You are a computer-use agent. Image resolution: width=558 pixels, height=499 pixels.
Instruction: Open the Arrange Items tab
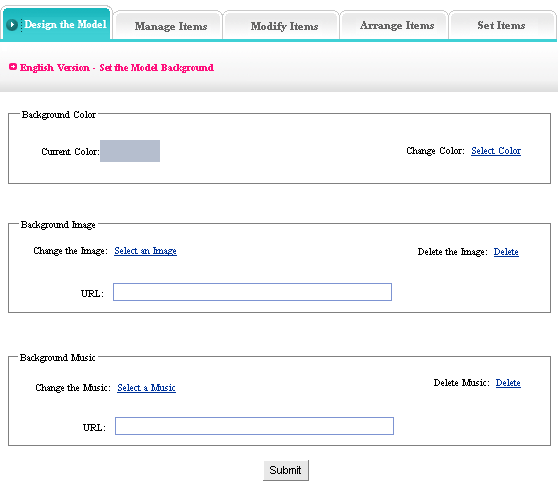click(397, 25)
